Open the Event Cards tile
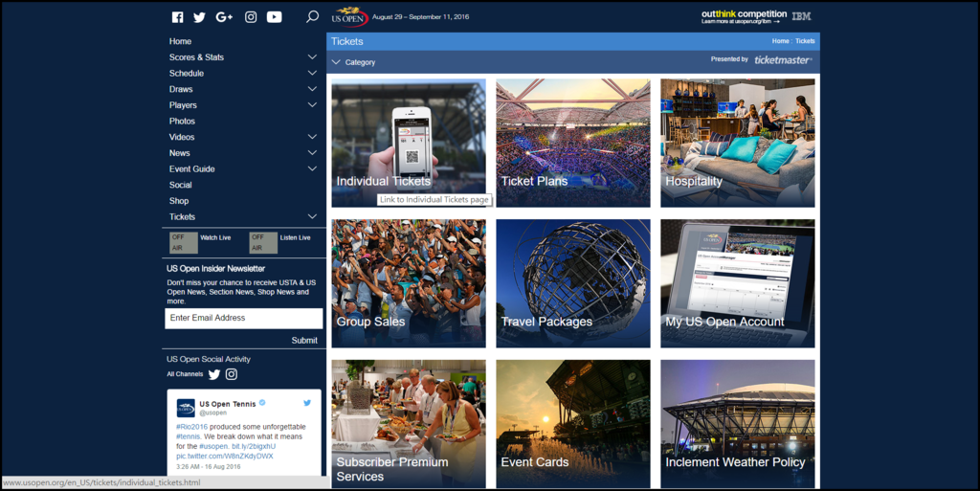 (573, 424)
